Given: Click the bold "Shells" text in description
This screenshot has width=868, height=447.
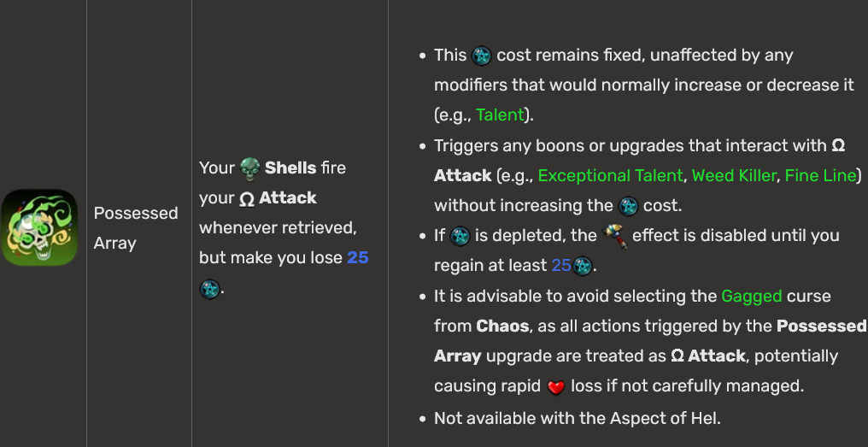Looking at the screenshot, I should 290,168.
